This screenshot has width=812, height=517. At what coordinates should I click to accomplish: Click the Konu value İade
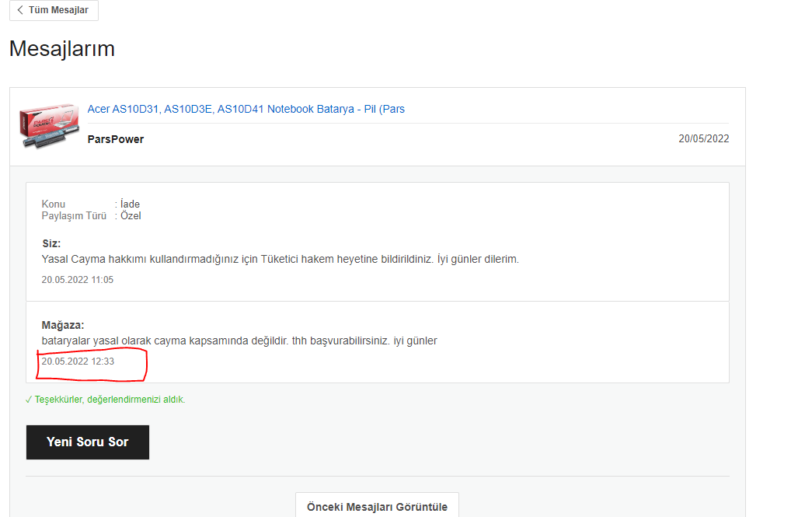130,204
